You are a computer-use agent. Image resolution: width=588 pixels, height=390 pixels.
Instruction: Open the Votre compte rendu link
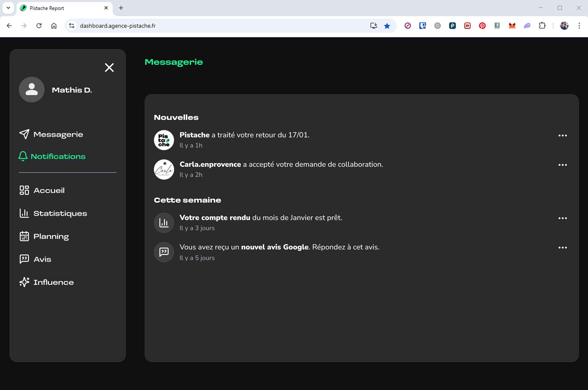215,218
